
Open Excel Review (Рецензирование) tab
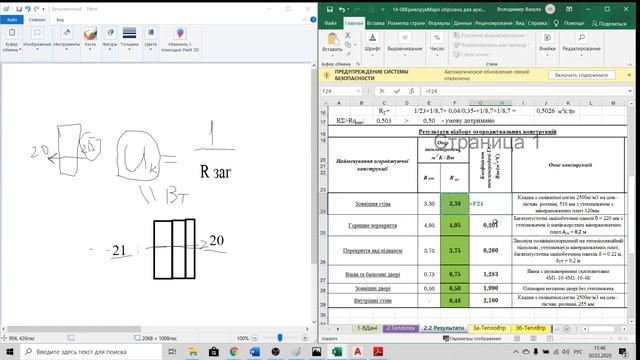tap(493, 23)
